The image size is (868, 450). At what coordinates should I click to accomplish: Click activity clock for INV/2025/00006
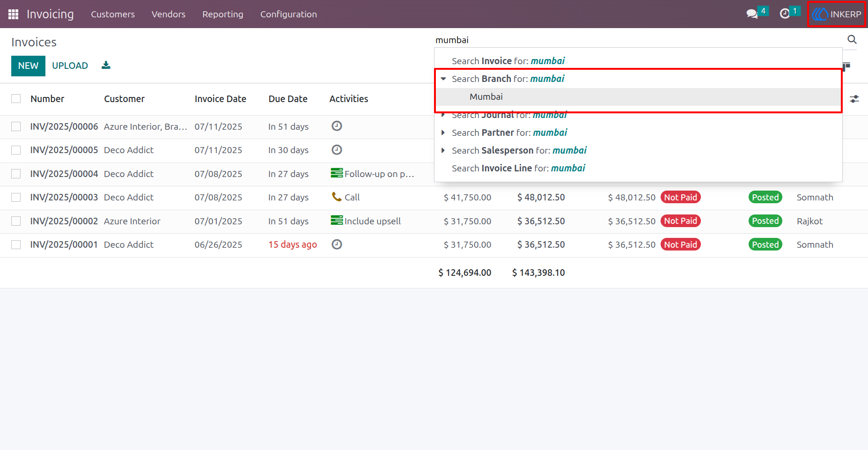337,126
